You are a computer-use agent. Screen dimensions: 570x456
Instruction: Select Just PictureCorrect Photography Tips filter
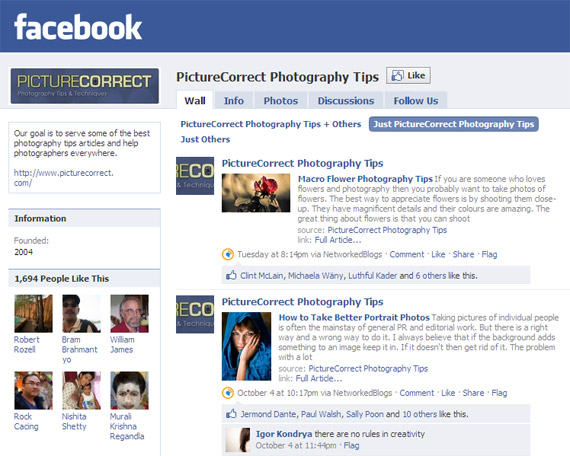[454, 124]
